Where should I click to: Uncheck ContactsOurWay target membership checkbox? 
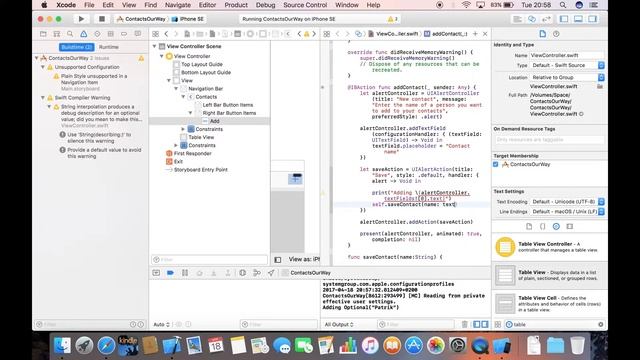coord(496,164)
